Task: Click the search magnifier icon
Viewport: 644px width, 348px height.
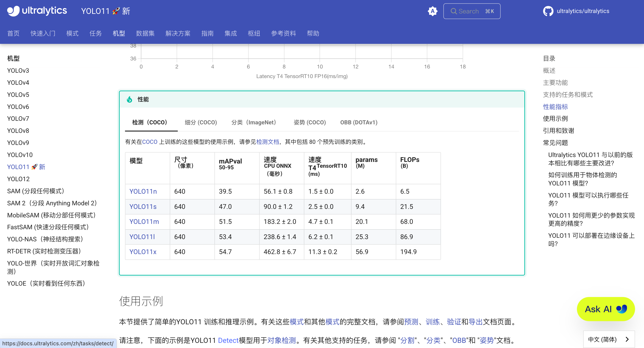Action: pyautogui.click(x=453, y=11)
